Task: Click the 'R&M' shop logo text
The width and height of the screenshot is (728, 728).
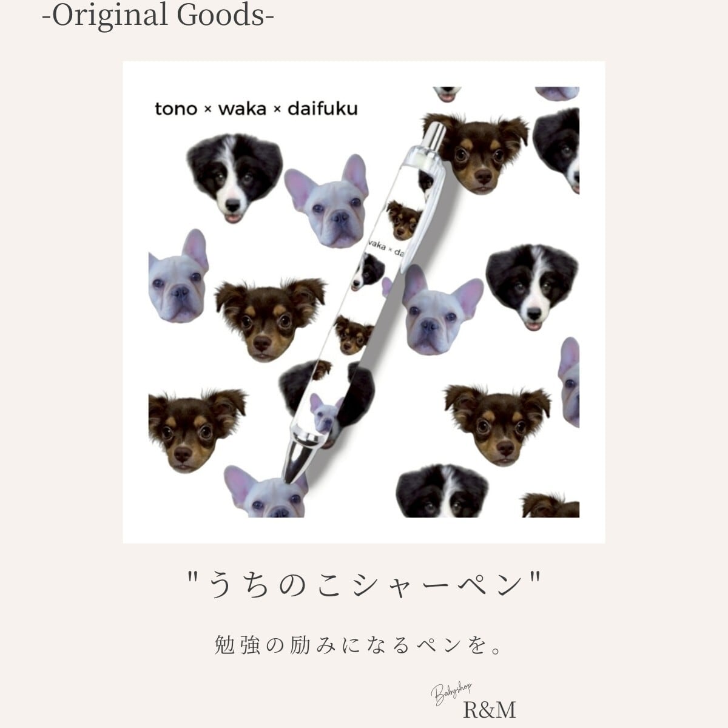Action: pos(490,709)
